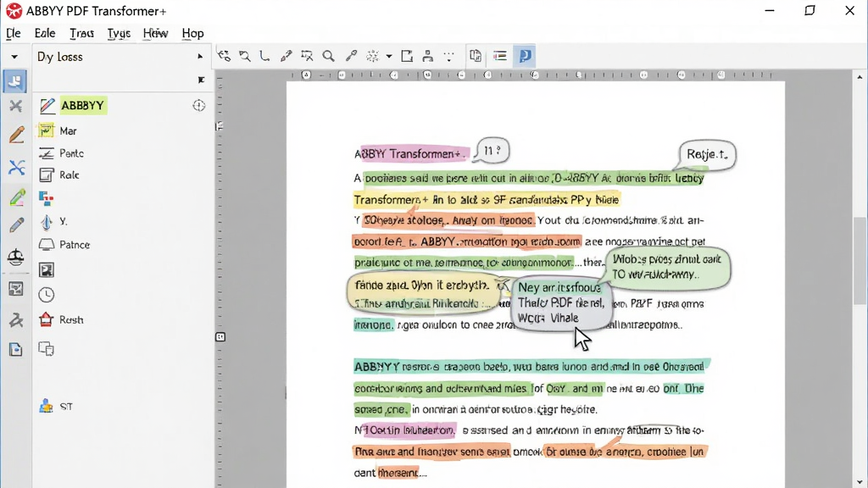Click the scroll up arrow of the vertical scrollbar
Screen dimensions: 868x488
point(860,77)
